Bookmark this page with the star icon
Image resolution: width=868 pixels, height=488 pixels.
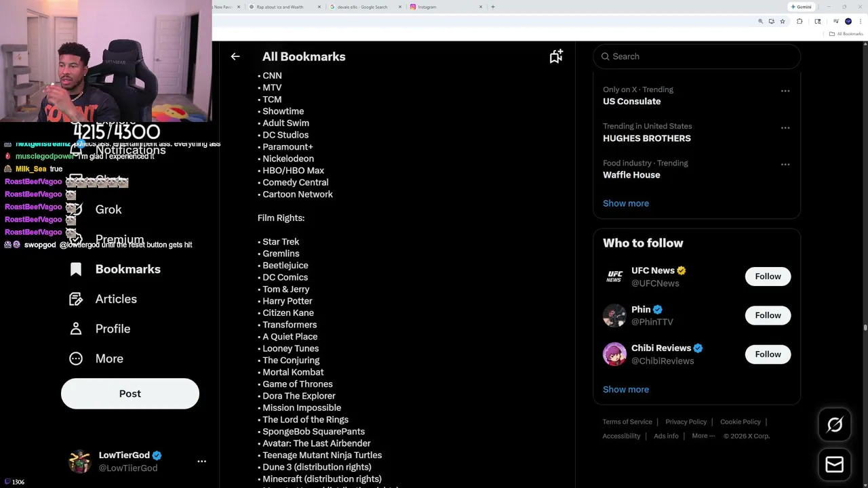tap(783, 22)
